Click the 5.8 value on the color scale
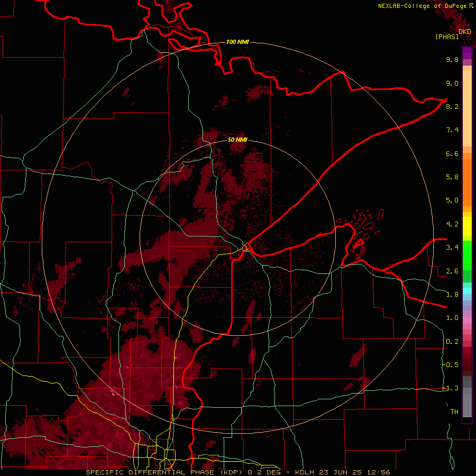The height and width of the screenshot is (476, 476). coord(452,177)
